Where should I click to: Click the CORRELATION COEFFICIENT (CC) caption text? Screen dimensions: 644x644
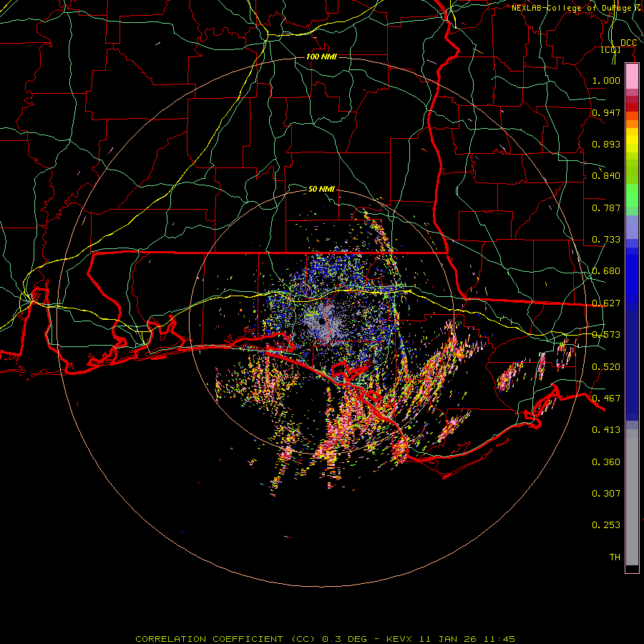point(225,639)
